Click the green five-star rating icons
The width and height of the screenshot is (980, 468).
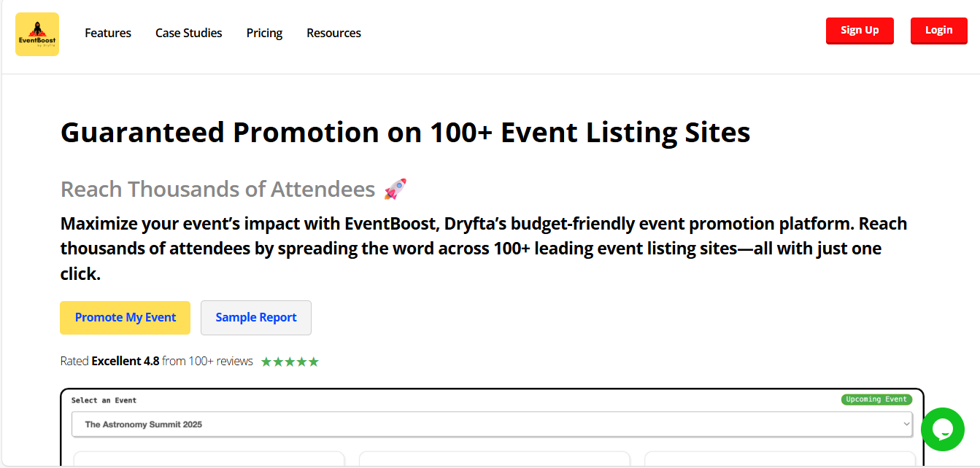tap(290, 361)
